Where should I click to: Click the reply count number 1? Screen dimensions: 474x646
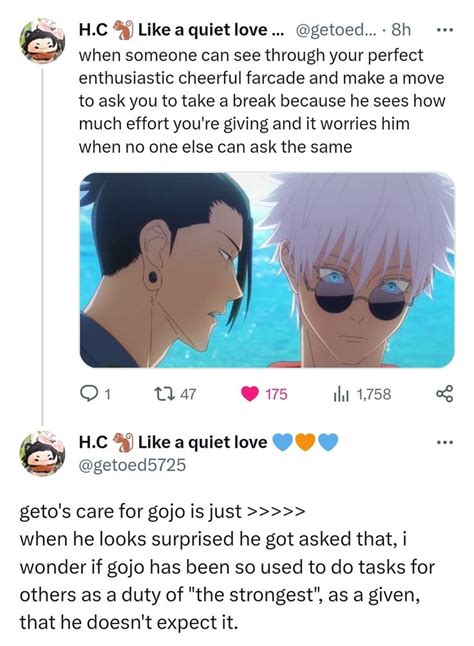(107, 395)
